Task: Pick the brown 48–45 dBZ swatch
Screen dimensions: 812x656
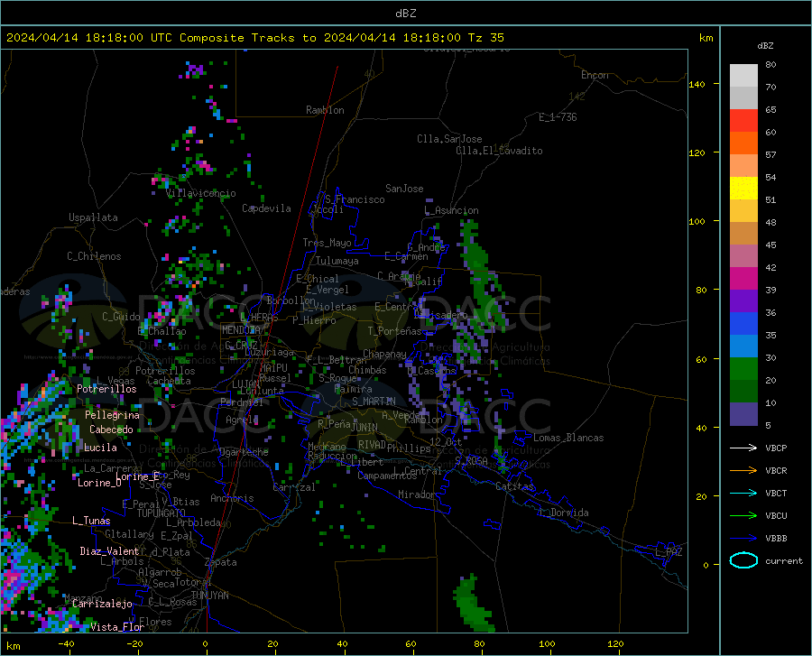Action: (x=743, y=234)
